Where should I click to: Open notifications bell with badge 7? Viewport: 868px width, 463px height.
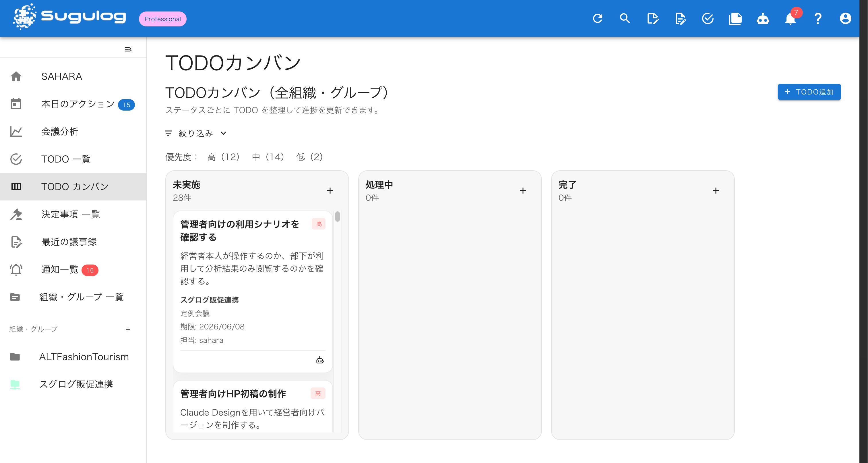(x=790, y=19)
